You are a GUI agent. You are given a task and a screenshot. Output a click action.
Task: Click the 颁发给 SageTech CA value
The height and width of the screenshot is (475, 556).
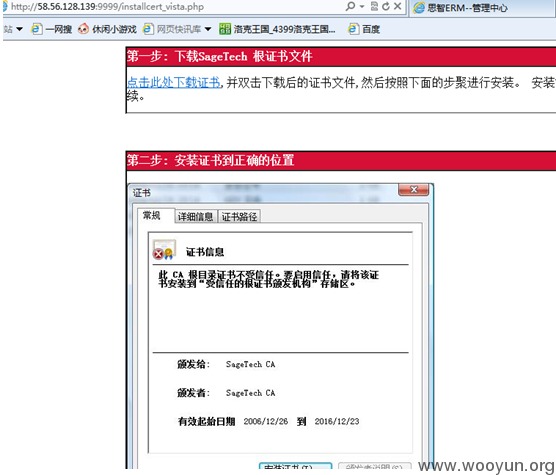point(251,364)
